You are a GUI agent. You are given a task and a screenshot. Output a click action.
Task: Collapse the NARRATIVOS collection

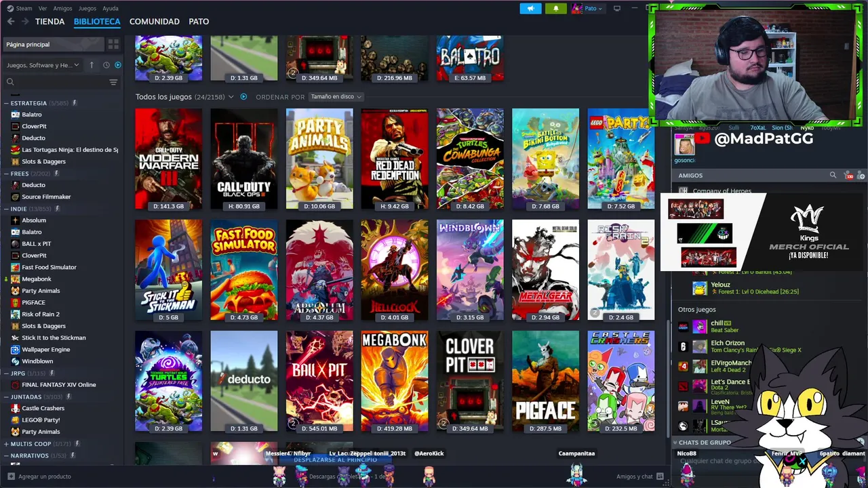pos(6,455)
